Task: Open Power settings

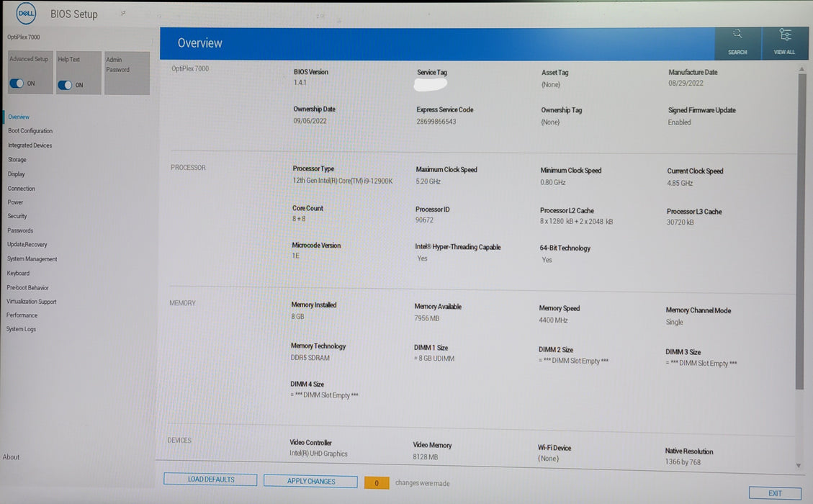Action: pos(15,202)
